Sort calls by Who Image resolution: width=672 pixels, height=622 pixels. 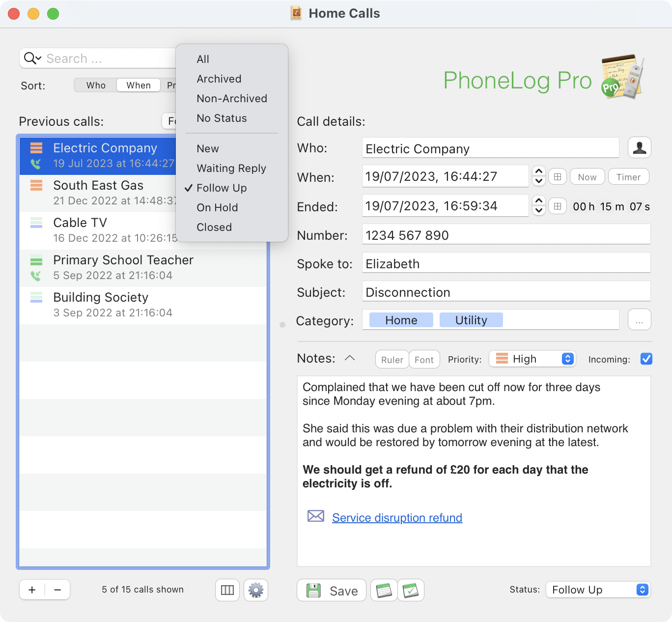96,85
